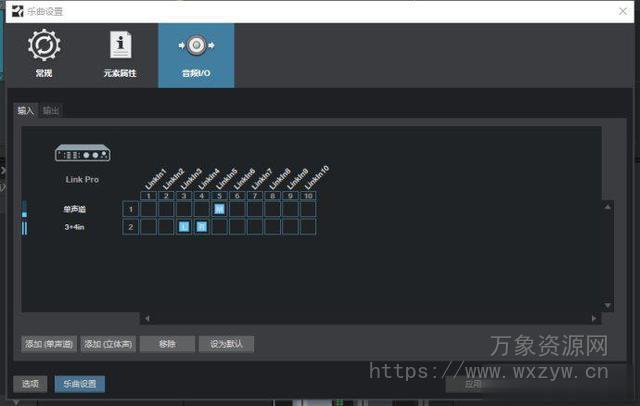
Task: Open the 常规 general settings section
Action: 43,54
